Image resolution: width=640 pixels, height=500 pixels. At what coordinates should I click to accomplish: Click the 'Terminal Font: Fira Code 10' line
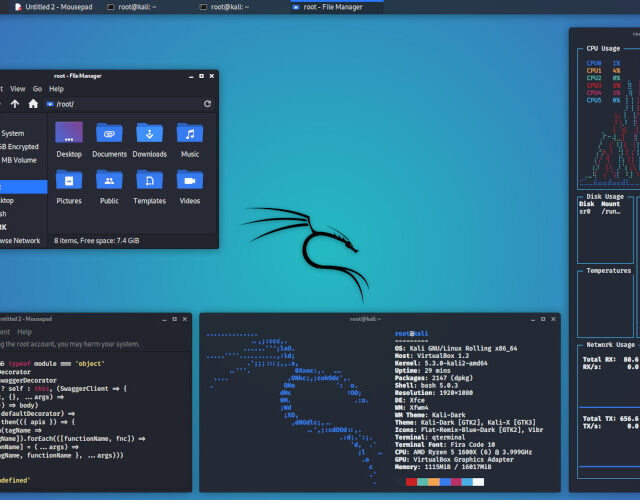click(445, 444)
